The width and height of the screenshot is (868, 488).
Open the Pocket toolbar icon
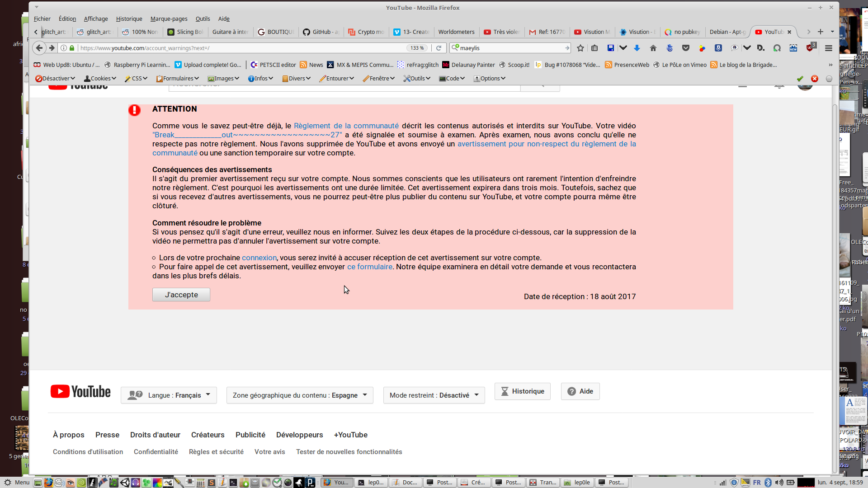(686, 48)
